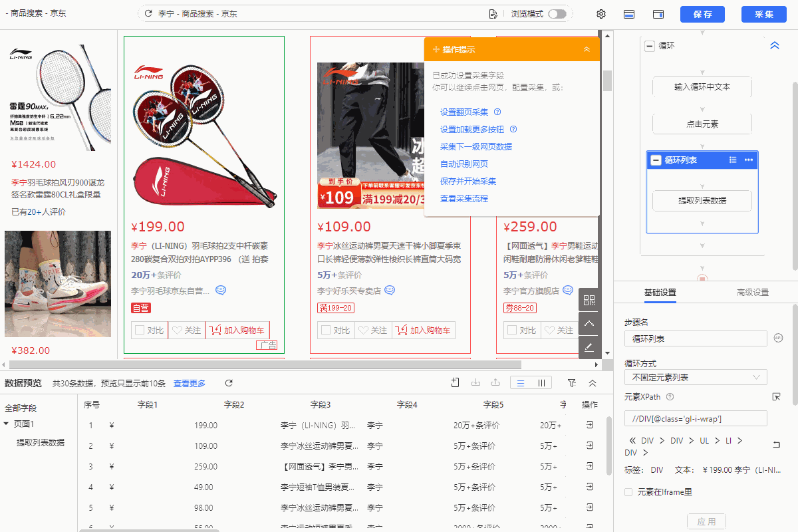Switch to the 高级设置 tab
798x532 pixels.
pyautogui.click(x=752, y=293)
